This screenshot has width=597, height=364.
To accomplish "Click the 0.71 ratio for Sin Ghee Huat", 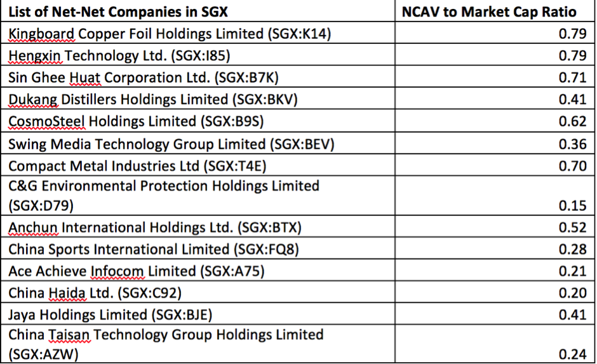I will [x=572, y=78].
